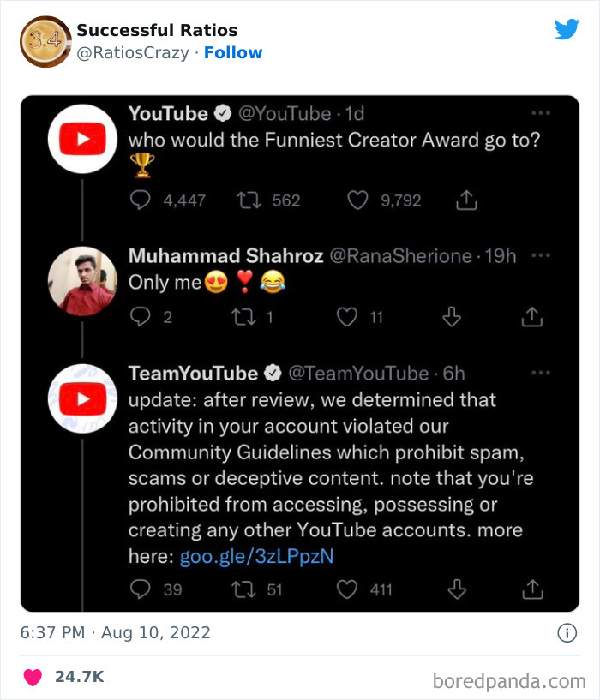Like the tweet with the pink heart
This screenshot has height=700, width=600.
click(33, 677)
